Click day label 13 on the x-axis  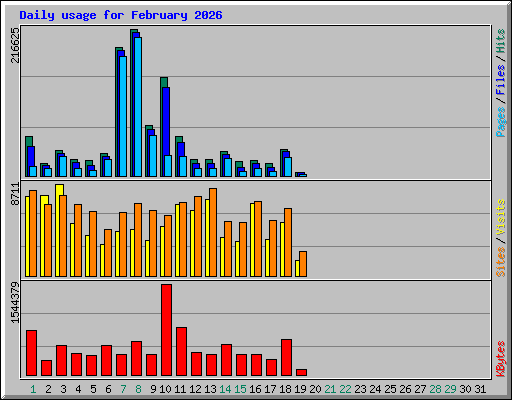[210, 389]
